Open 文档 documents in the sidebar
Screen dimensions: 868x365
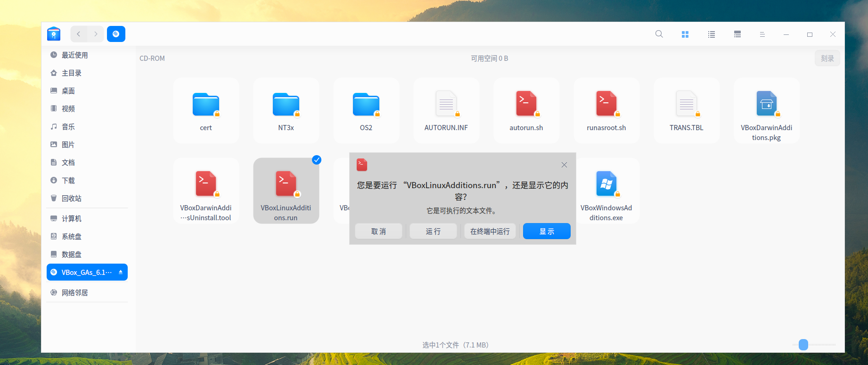(x=87, y=163)
